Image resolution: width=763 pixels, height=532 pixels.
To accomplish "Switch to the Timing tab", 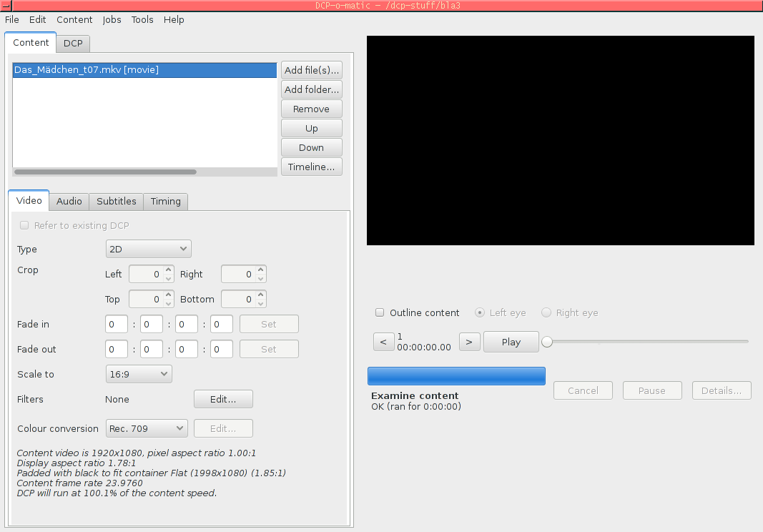I will click(165, 201).
